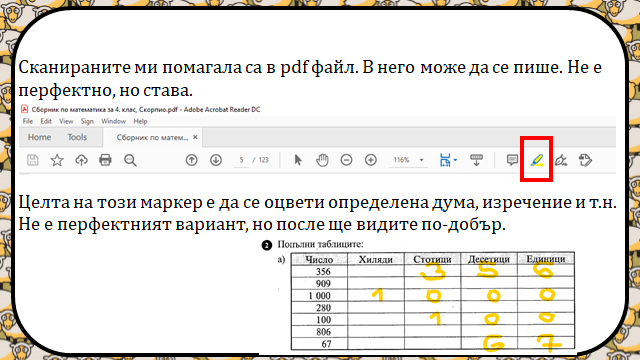Viewport: 640px width, 362px height.
Task: Select the hand pan tool
Action: 322,160
